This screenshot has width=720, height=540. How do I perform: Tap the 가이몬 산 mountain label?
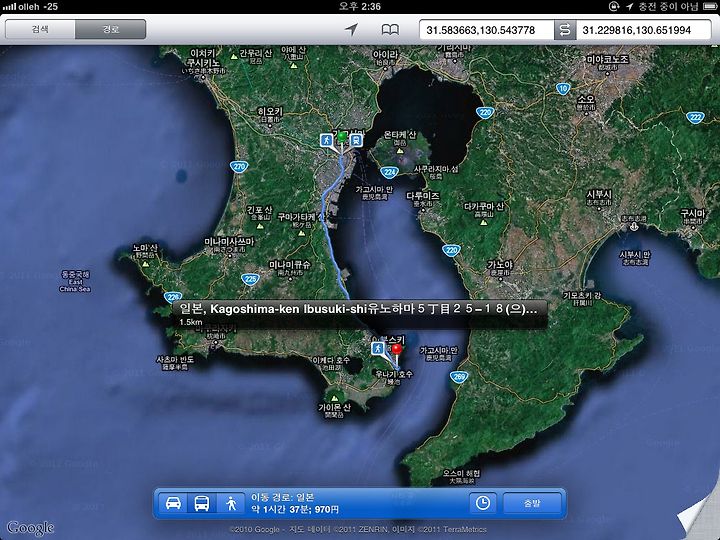click(x=334, y=410)
